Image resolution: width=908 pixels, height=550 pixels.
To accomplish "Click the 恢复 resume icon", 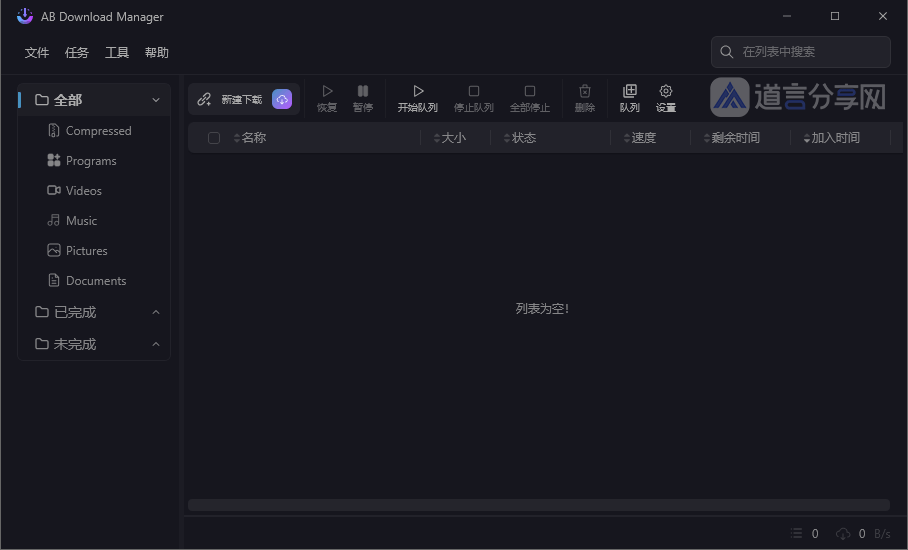I will coord(327,91).
